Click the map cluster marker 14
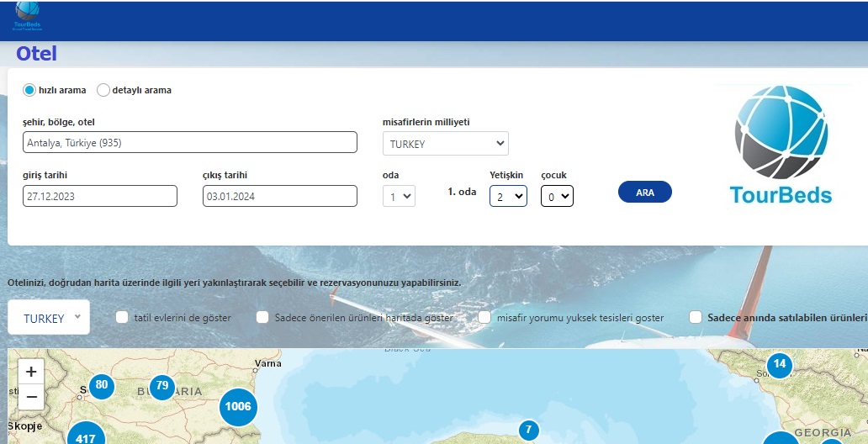 coord(780,365)
